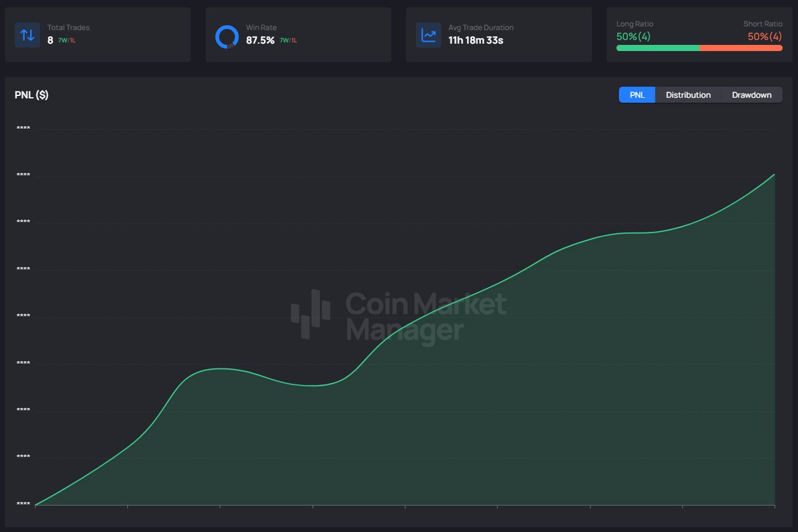Click the "PNL ($)" chart title
This screenshot has height=532, width=798.
31,95
